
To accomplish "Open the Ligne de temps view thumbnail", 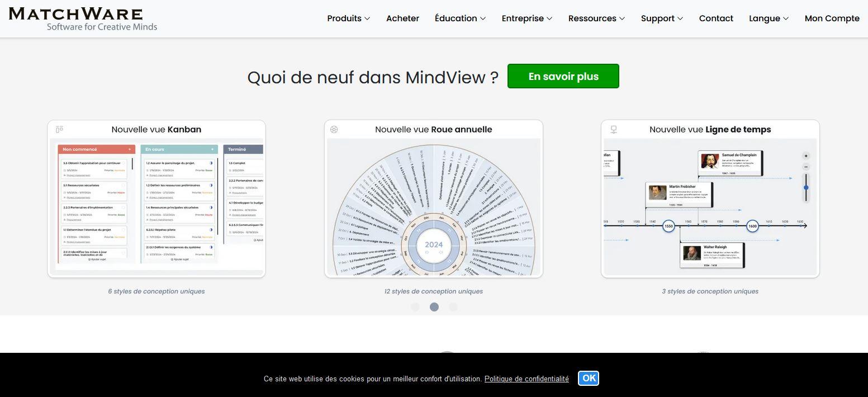I will (x=710, y=199).
